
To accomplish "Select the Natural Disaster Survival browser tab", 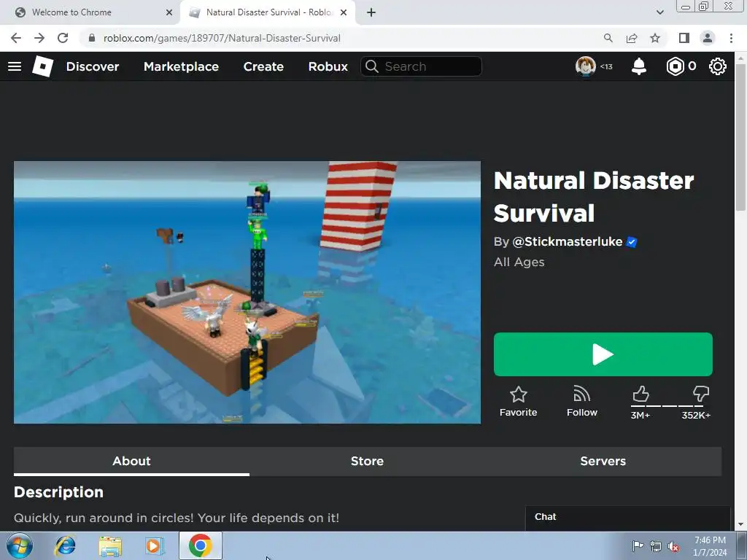I will tap(268, 12).
